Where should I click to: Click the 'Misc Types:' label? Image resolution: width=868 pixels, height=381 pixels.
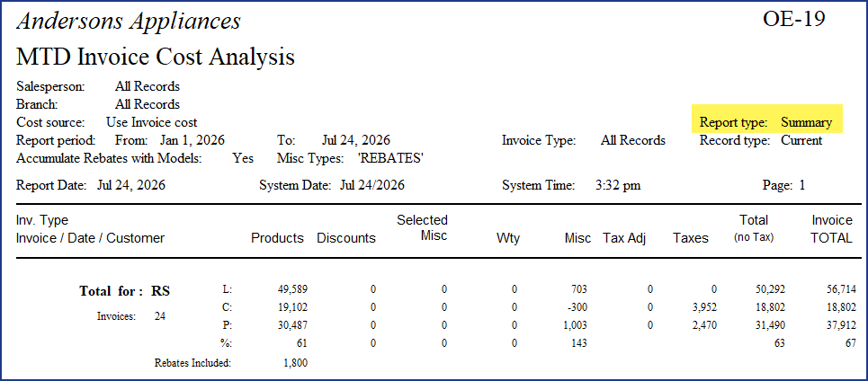311,158
